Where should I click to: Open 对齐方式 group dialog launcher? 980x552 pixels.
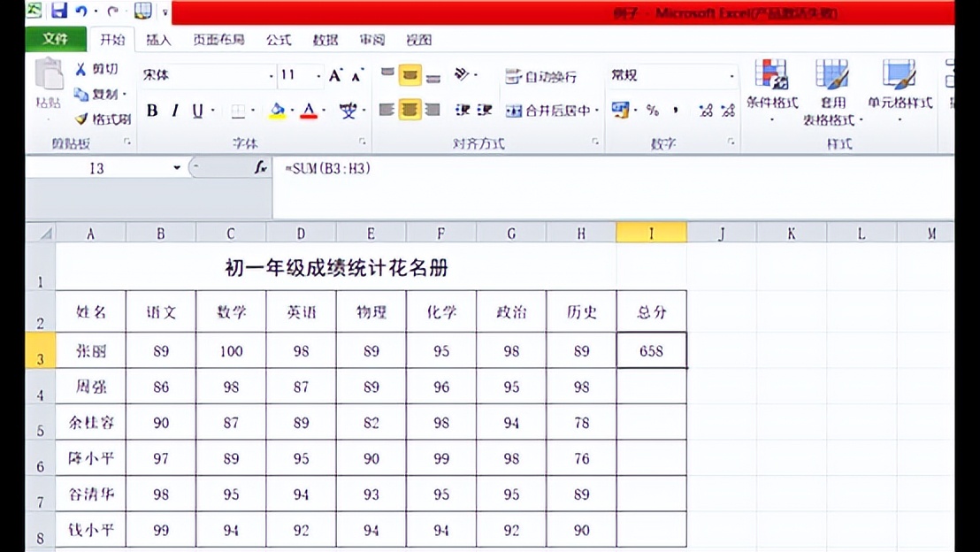click(x=595, y=142)
